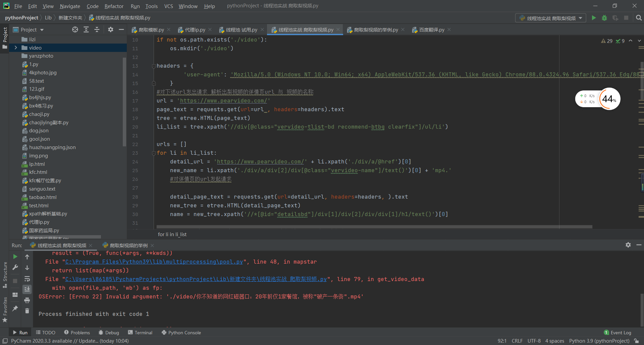This screenshot has height=345, width=644.
Task: Click up stack trace arrow in Run panel
Action: click(27, 257)
